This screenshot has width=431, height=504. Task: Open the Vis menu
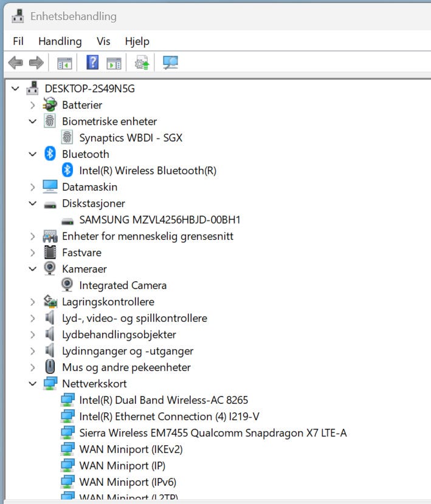(x=103, y=41)
